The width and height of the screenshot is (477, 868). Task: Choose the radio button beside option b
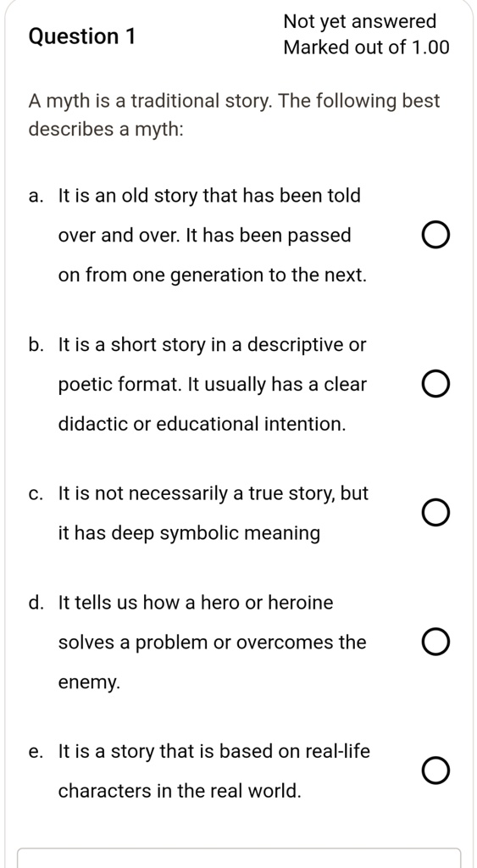coord(435,385)
